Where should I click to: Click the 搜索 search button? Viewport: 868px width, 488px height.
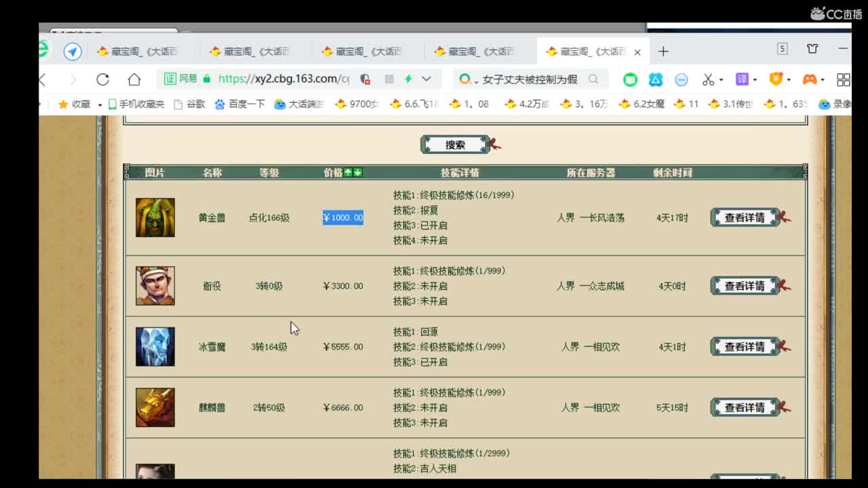[x=455, y=144]
